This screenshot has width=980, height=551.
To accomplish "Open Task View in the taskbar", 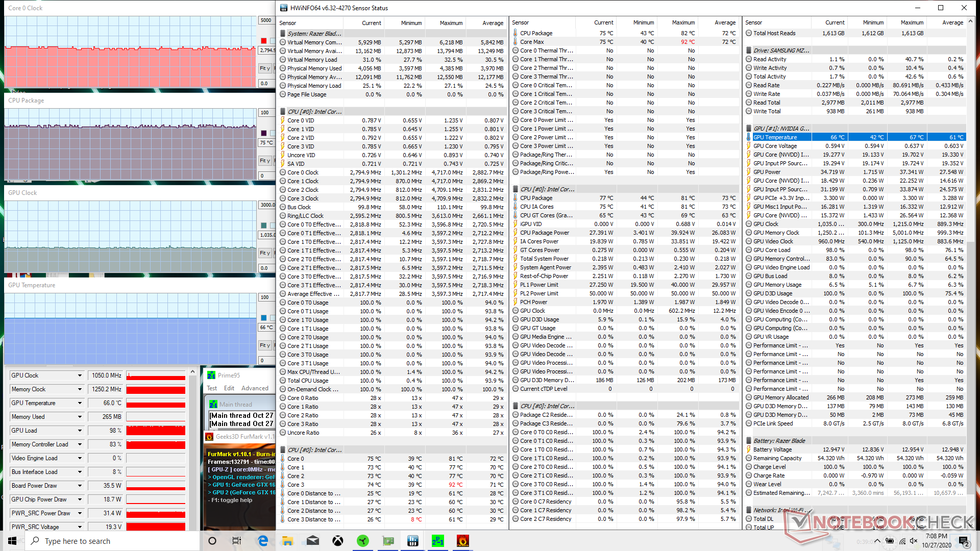I will point(237,541).
